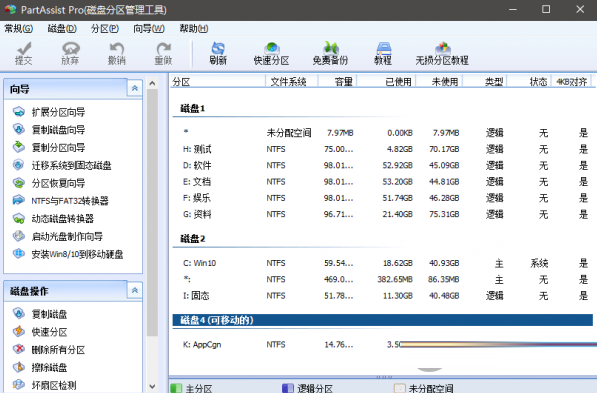The height and width of the screenshot is (393, 597).
Task: Click the 4KB对齐 column header
Action: tap(571, 81)
